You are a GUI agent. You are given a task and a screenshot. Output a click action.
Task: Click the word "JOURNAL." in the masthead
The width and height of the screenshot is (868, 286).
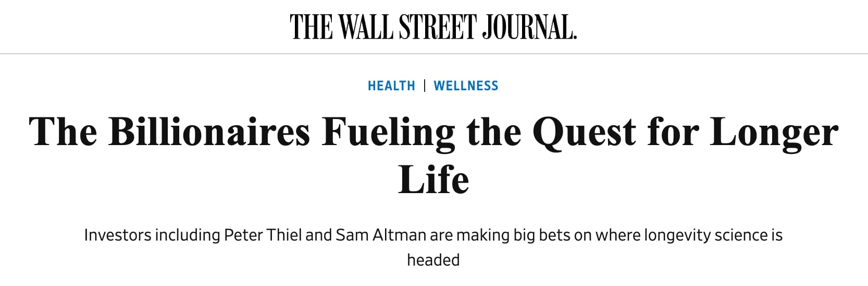[x=529, y=27]
